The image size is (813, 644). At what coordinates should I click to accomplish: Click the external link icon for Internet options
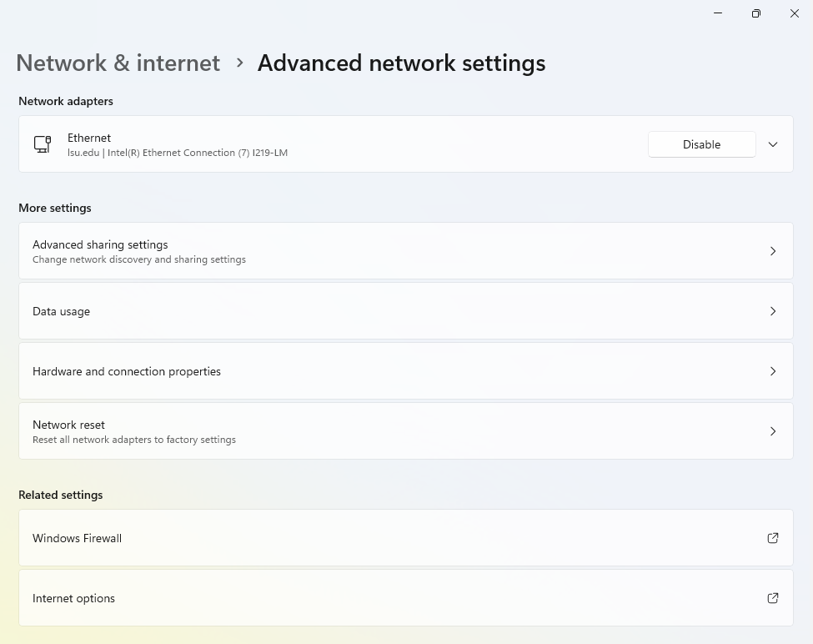[x=772, y=598]
